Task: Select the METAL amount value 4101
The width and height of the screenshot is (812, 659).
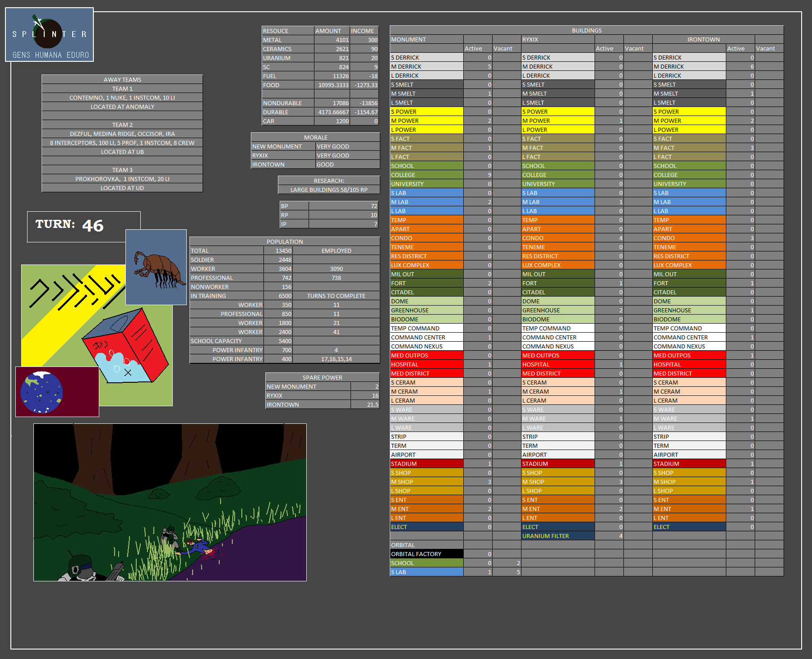Action: 332,40
